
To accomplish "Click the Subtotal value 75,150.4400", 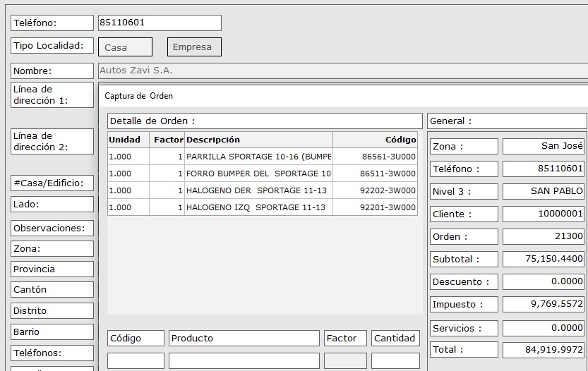I will pos(544,259).
